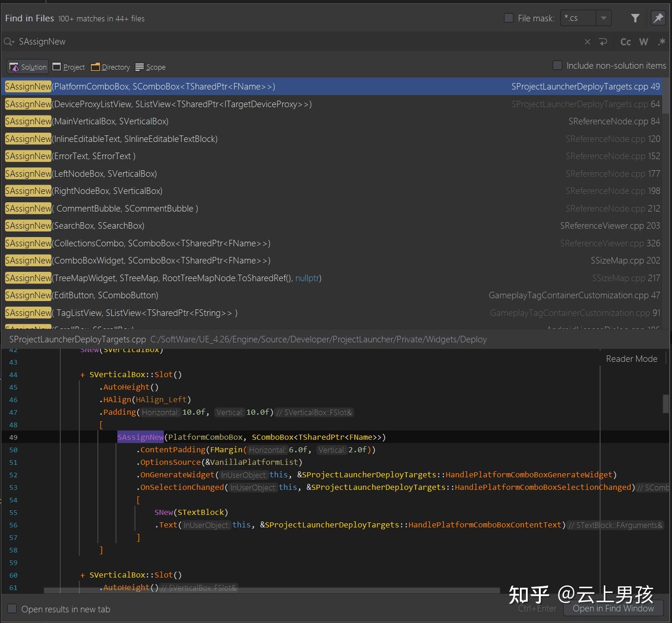Image resolution: width=672 pixels, height=623 pixels.
Task: Select the SearchBox, SSearchBox result
Action: 99,226
